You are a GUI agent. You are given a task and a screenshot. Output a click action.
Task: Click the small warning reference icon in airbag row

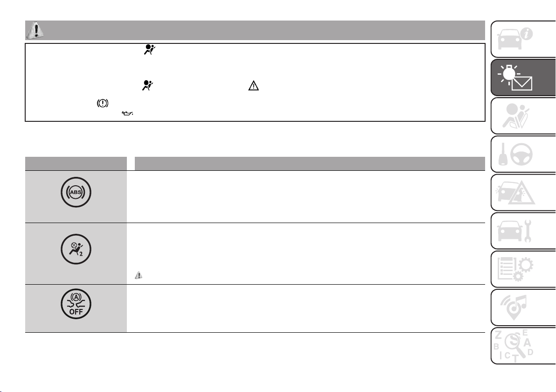coord(139,275)
